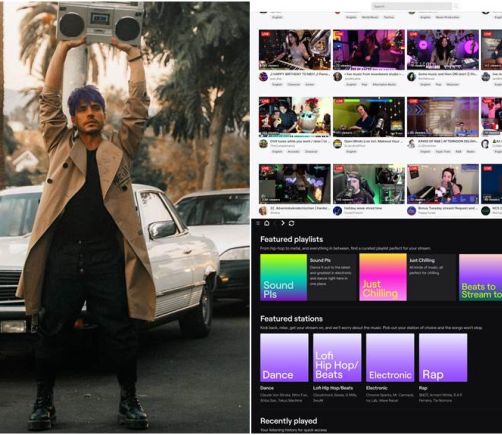Viewport: 502px width, 435px height.
Task: Open the avatar of the Holiday week streamer
Action: [x=337, y=211]
